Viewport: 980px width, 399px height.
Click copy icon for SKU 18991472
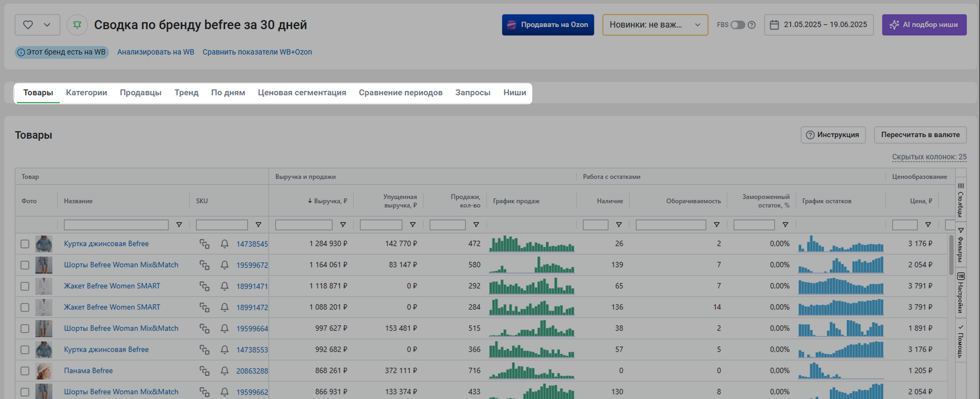205,307
